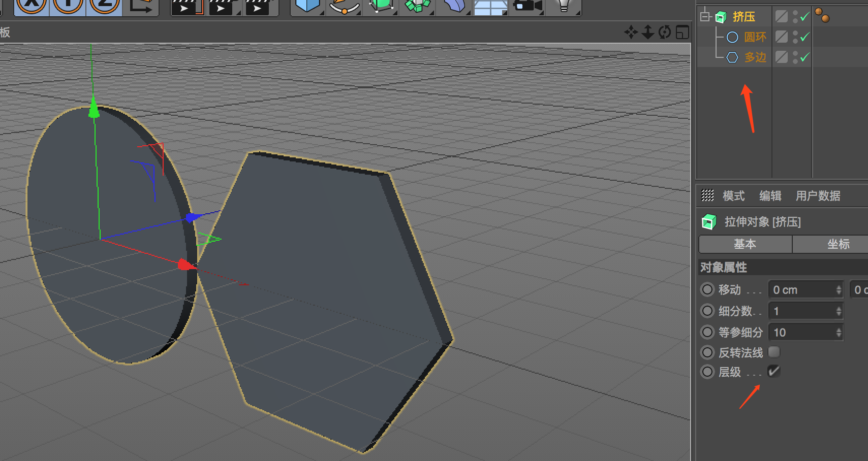Switch to the 基本 tab
Viewport: 868px width, 461px height.
click(746, 244)
